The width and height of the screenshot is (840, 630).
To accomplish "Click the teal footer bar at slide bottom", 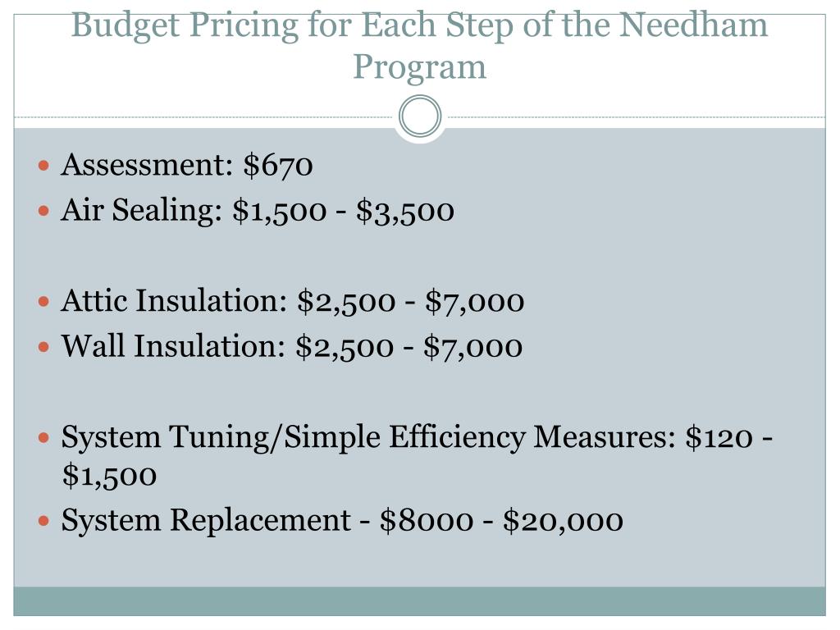I will [419, 601].
